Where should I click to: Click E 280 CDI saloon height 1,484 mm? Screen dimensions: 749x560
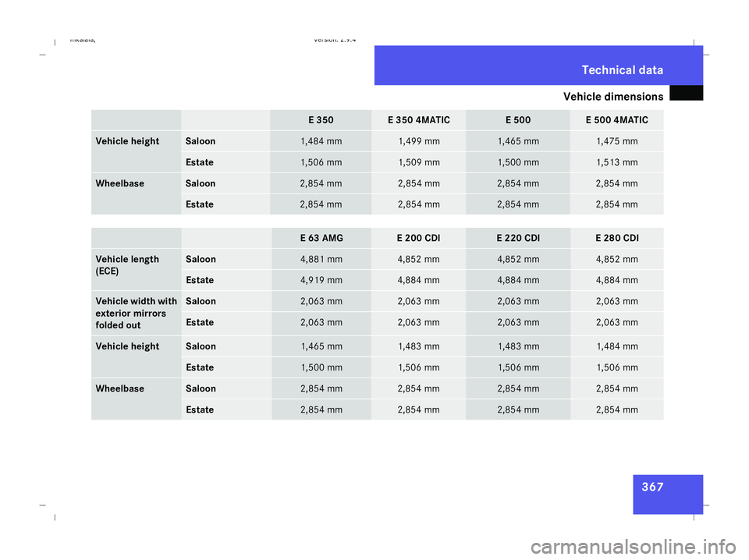(617, 346)
